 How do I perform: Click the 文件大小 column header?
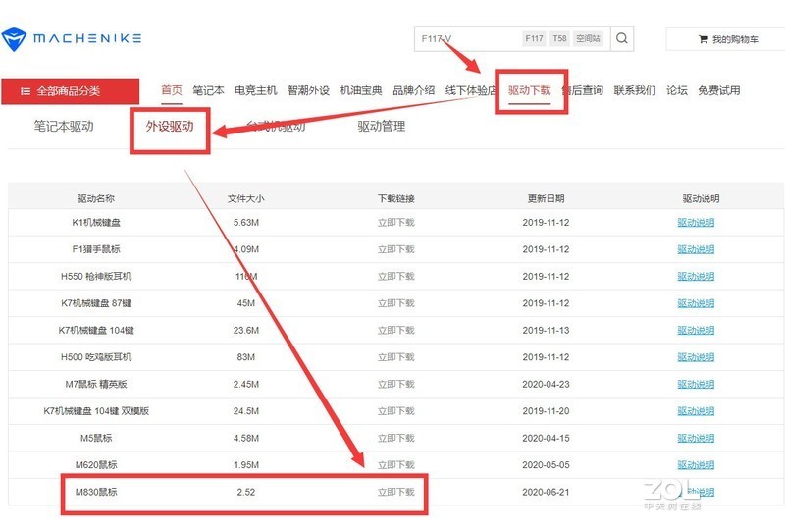[246, 199]
